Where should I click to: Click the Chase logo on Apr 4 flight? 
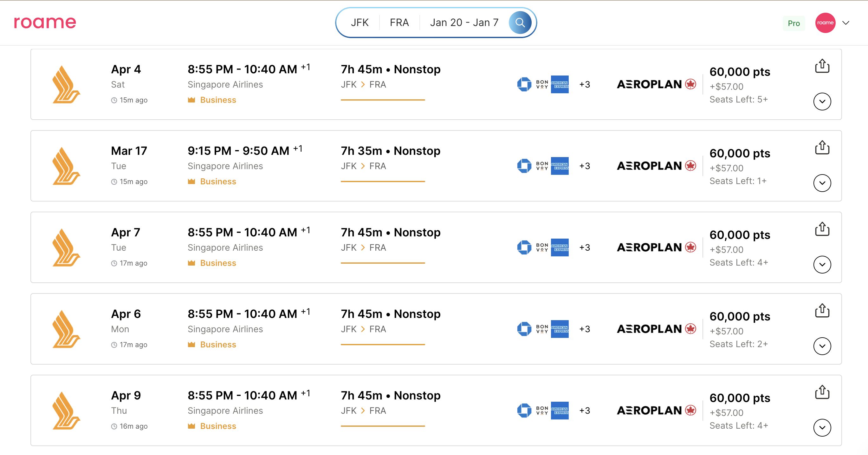point(524,84)
